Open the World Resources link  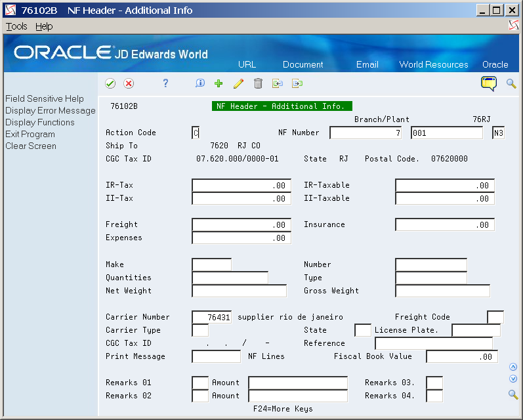(x=434, y=64)
